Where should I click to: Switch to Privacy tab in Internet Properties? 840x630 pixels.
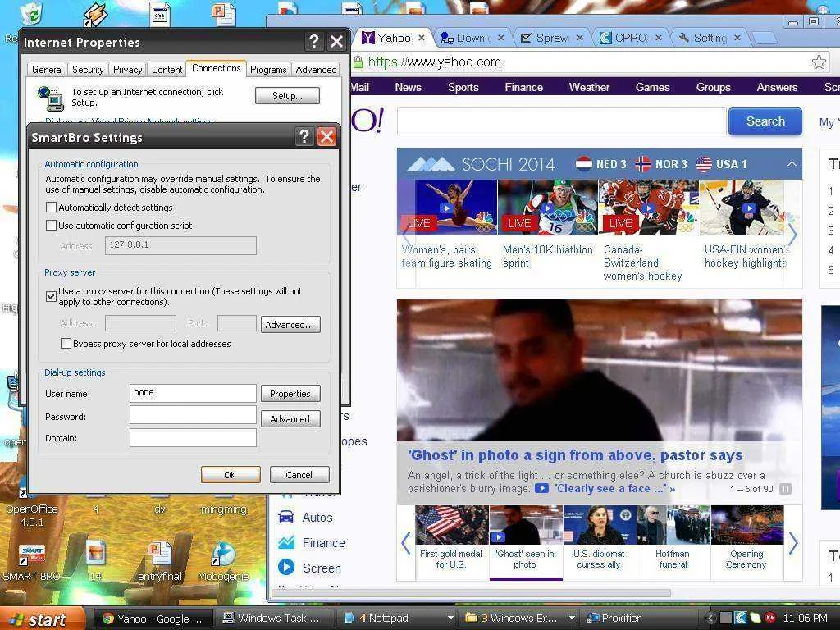point(127,70)
